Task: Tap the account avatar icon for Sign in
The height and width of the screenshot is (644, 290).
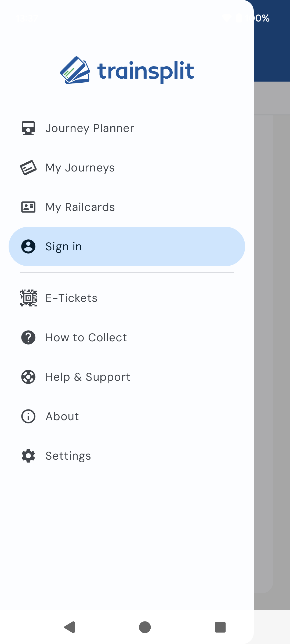Action: click(28, 247)
